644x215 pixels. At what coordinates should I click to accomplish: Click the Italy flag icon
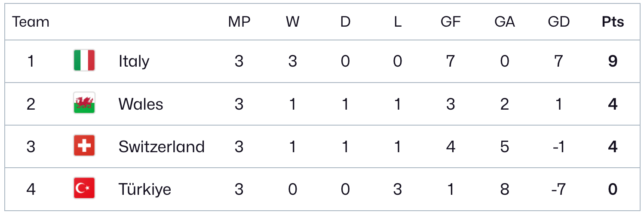click(x=84, y=61)
